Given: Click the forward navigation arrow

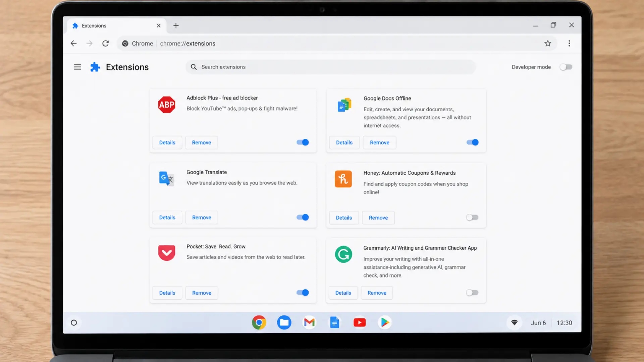Looking at the screenshot, I should [90, 43].
